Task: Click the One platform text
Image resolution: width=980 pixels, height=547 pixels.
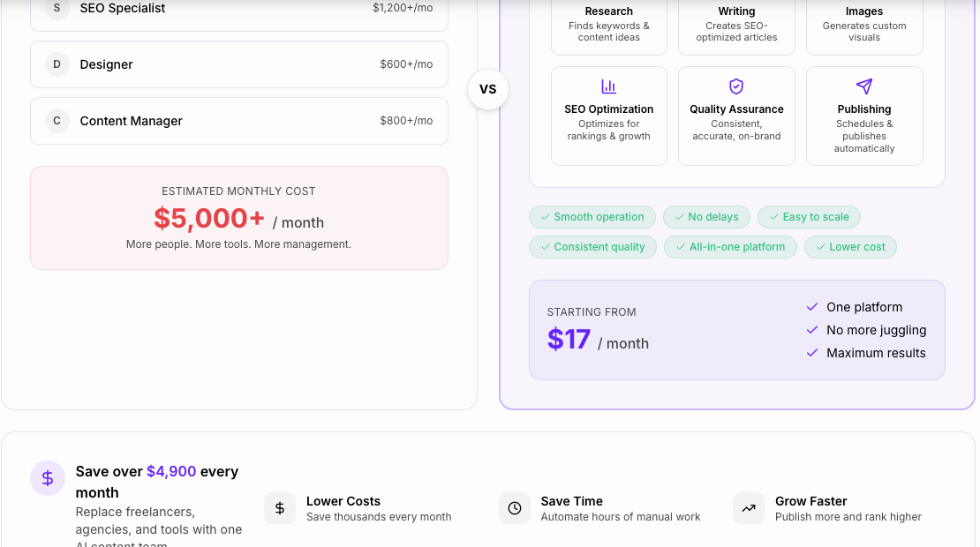Action: click(x=864, y=307)
